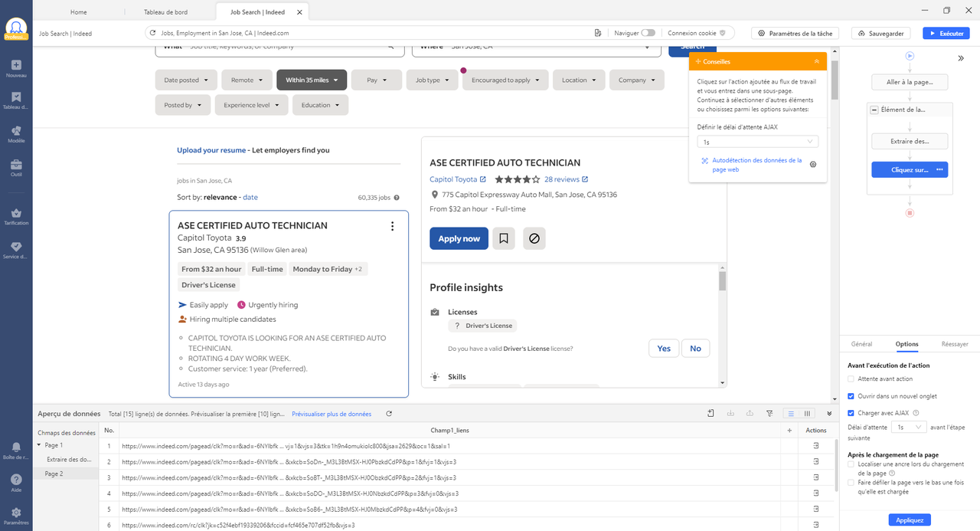The height and width of the screenshot is (531, 980).
Task: Collapse the Élément de la loop block
Action: (x=874, y=110)
